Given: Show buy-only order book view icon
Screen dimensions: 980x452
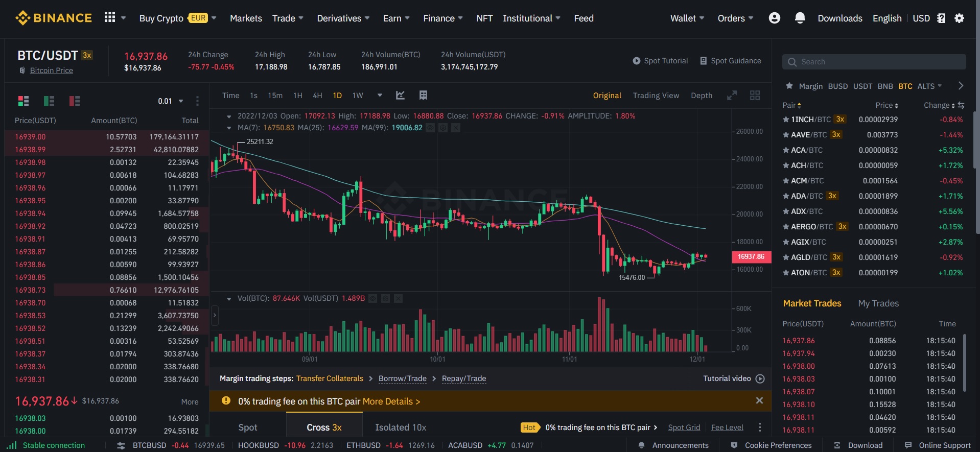Looking at the screenshot, I should tap(49, 101).
